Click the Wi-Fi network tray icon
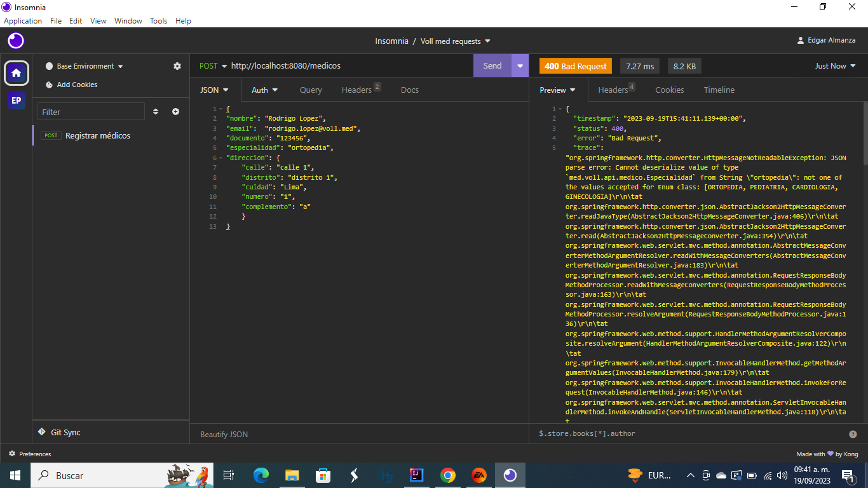The image size is (868, 488). pyautogui.click(x=767, y=475)
